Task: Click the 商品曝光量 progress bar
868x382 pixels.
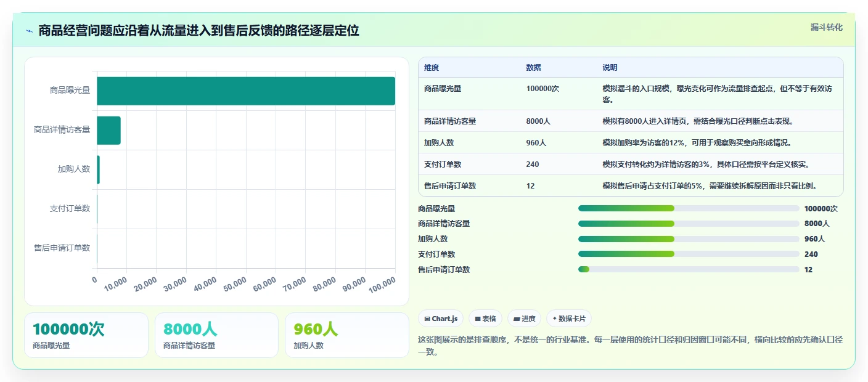Action: 689,208
